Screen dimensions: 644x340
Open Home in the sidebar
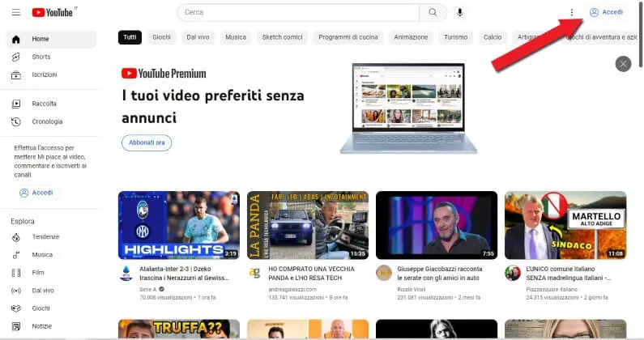pyautogui.click(x=51, y=39)
